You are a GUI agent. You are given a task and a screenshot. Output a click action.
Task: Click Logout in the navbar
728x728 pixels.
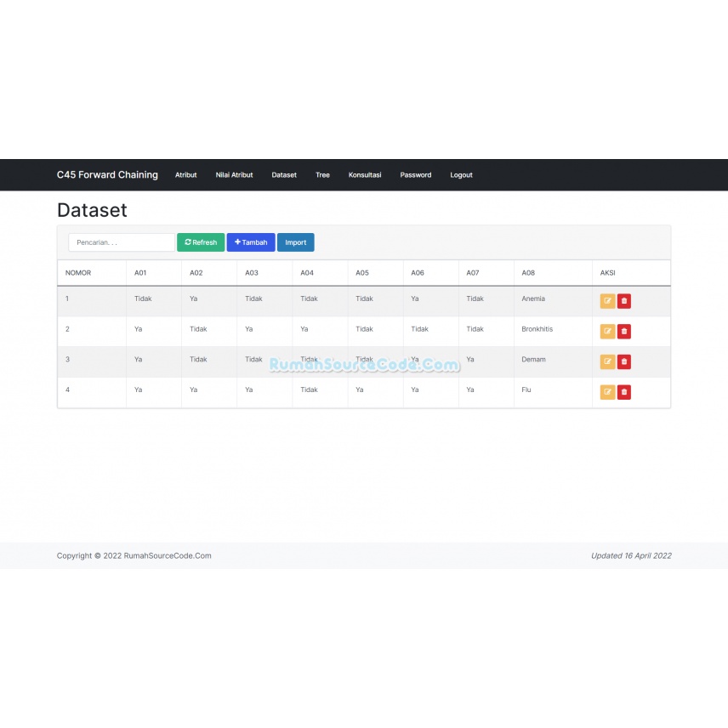click(461, 175)
